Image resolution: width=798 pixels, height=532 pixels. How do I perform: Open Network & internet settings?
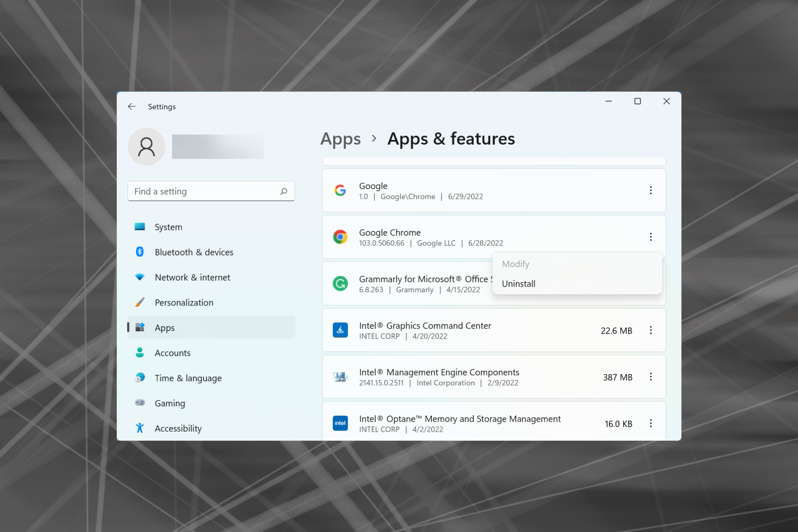click(211, 277)
